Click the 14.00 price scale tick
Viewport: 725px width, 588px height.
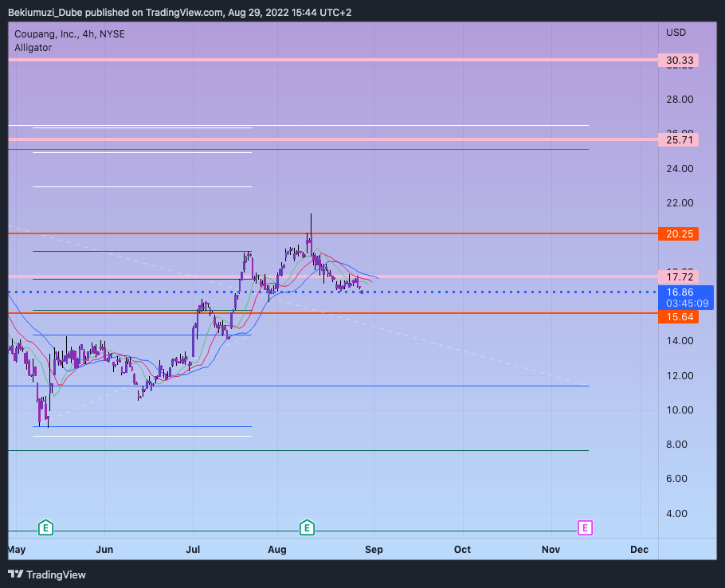tap(680, 341)
